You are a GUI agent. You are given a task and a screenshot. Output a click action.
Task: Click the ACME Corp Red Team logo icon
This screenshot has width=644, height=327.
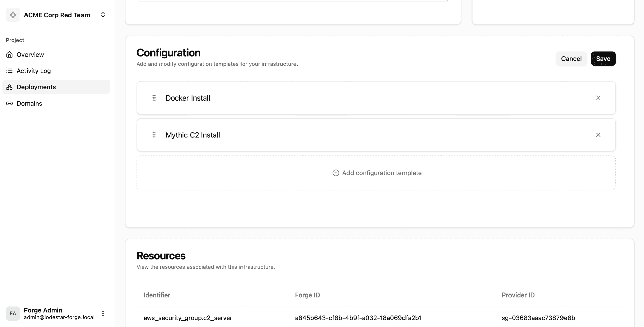tap(13, 15)
